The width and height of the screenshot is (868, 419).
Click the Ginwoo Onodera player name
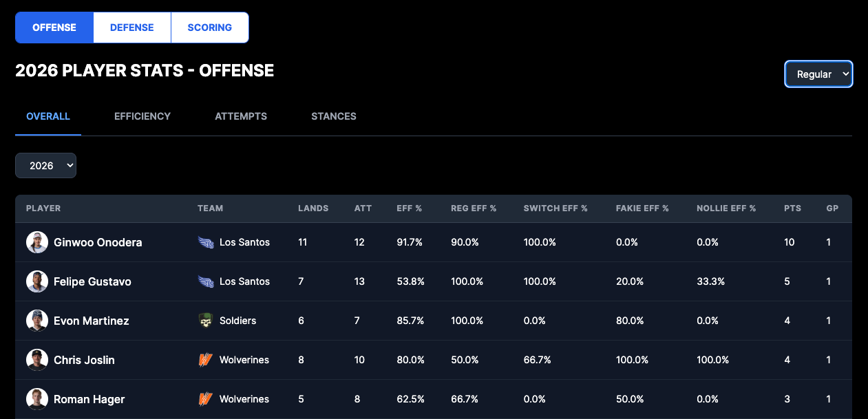point(98,242)
